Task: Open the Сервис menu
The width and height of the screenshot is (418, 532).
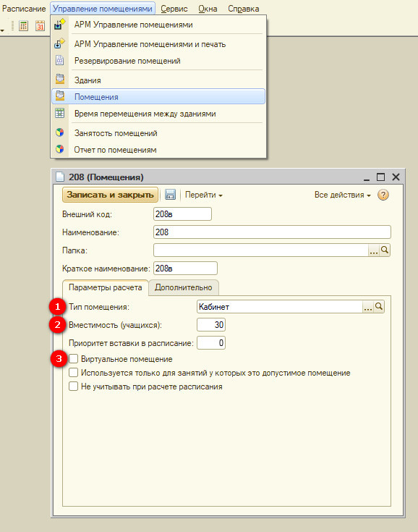Action: tap(174, 9)
